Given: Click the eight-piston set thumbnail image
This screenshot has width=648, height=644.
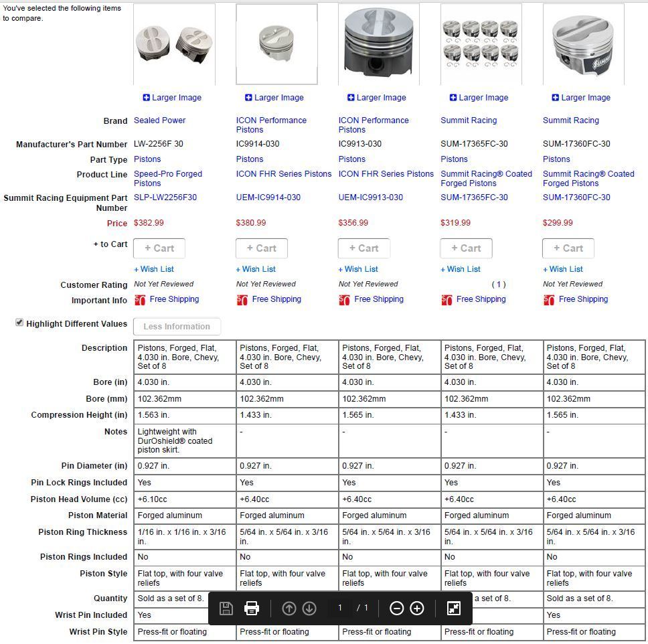Looking at the screenshot, I should click(481, 44).
